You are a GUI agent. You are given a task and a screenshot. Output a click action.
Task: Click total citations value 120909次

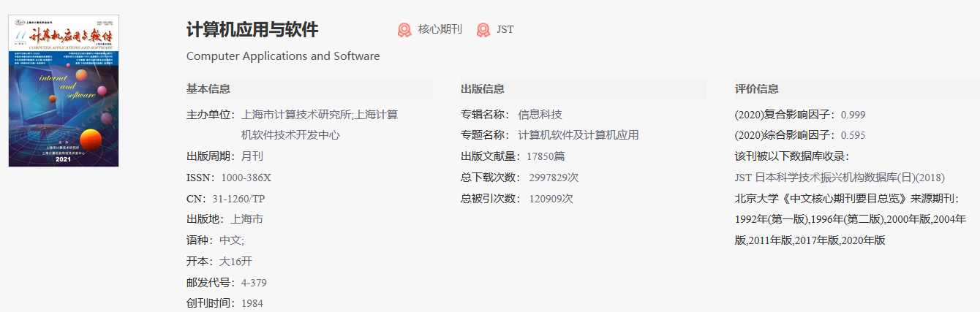tap(551, 199)
